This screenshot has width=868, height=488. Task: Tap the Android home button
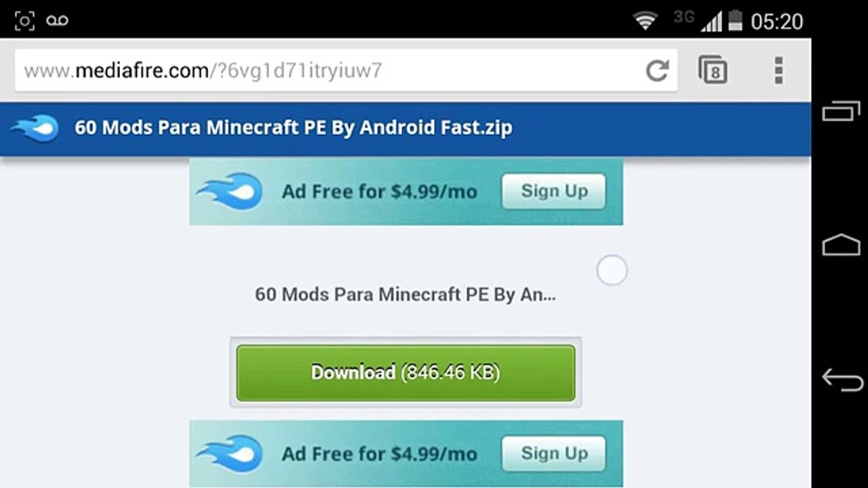[x=841, y=245]
